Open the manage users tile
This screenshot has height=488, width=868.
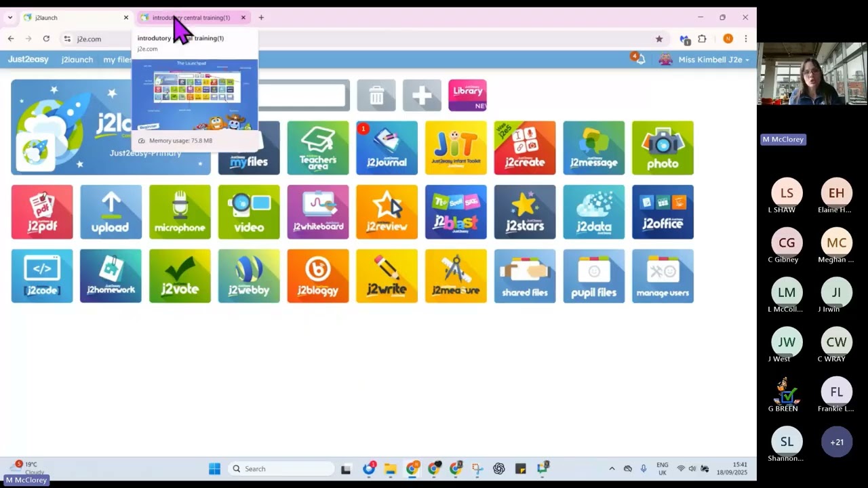663,276
